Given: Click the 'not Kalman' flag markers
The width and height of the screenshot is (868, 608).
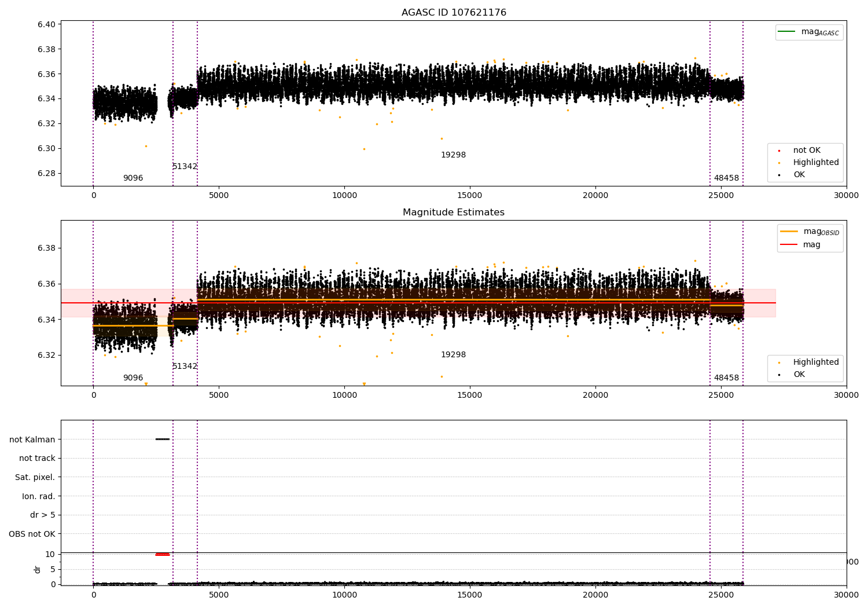Looking at the screenshot, I should coord(163,439).
